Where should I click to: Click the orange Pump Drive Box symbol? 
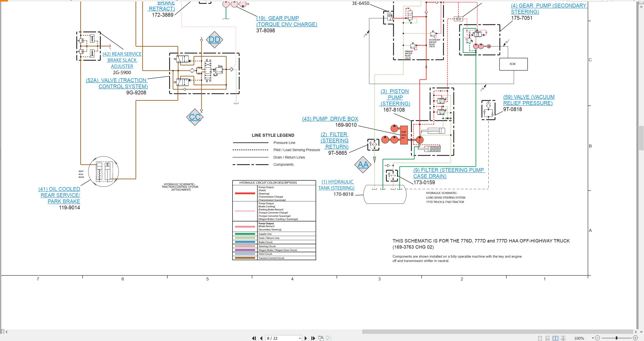coord(404,135)
